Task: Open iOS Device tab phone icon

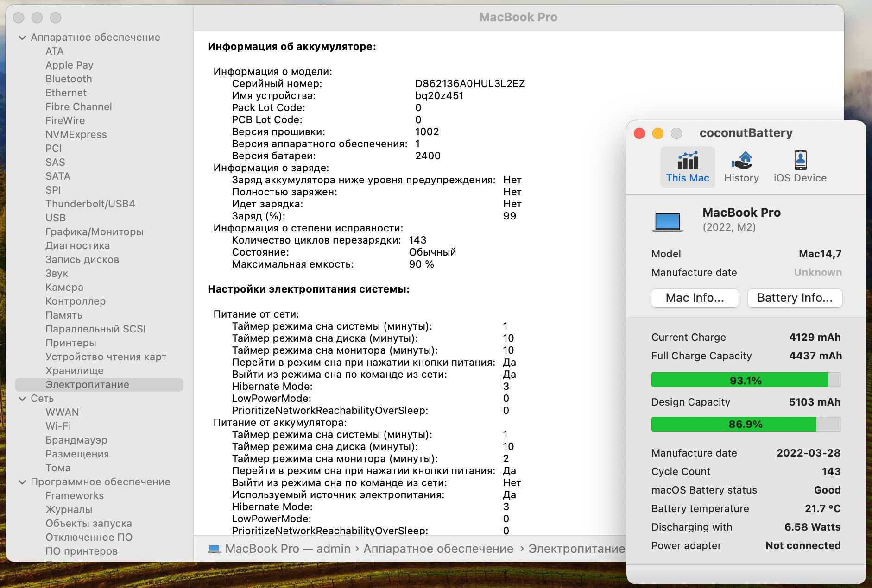Action: [x=800, y=161]
